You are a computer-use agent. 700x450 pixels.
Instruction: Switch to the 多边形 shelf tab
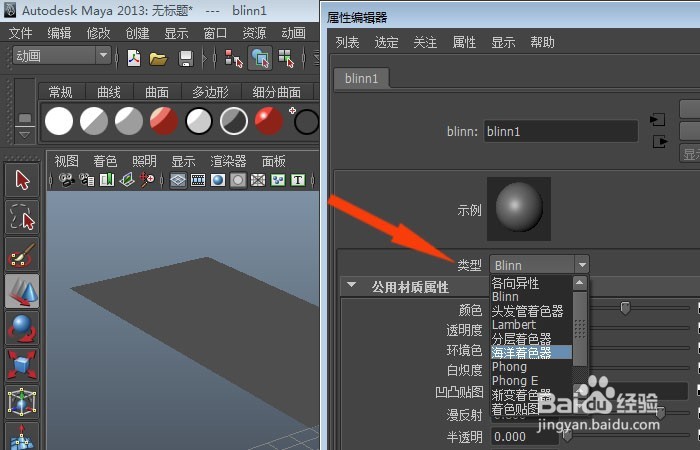click(x=211, y=92)
